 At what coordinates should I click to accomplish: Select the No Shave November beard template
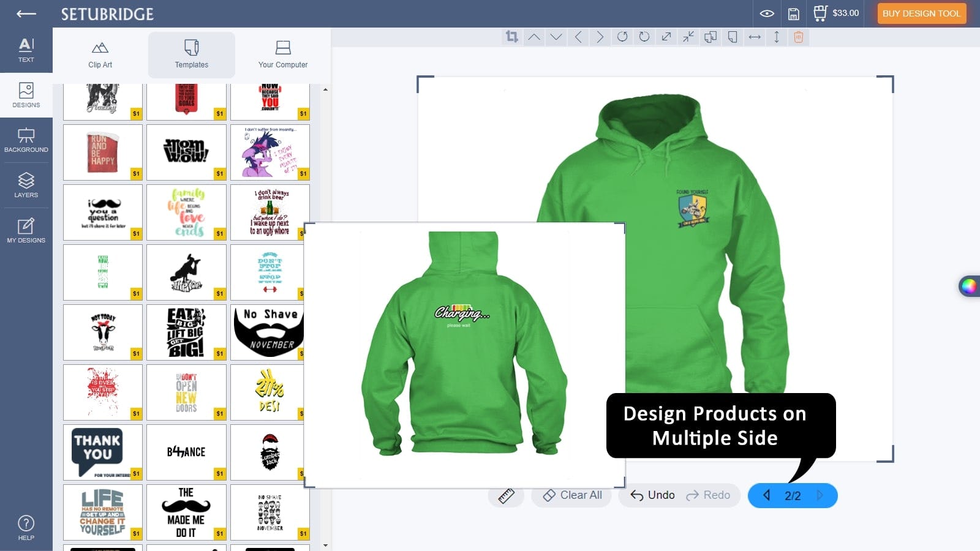click(x=268, y=331)
